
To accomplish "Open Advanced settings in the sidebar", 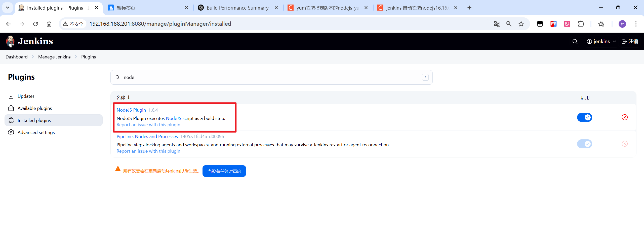I will pos(53,133).
